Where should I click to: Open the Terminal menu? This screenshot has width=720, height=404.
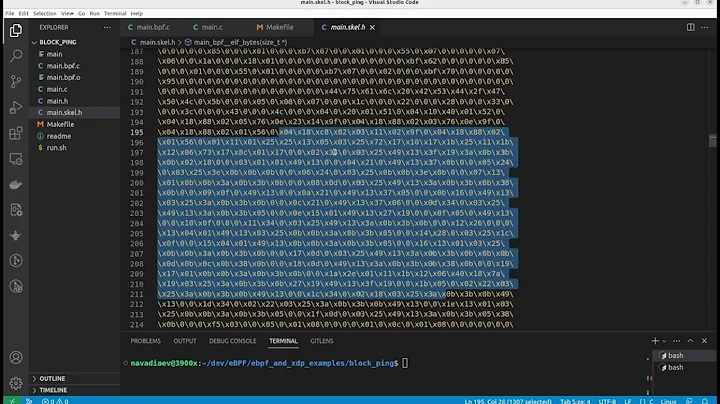115,13
